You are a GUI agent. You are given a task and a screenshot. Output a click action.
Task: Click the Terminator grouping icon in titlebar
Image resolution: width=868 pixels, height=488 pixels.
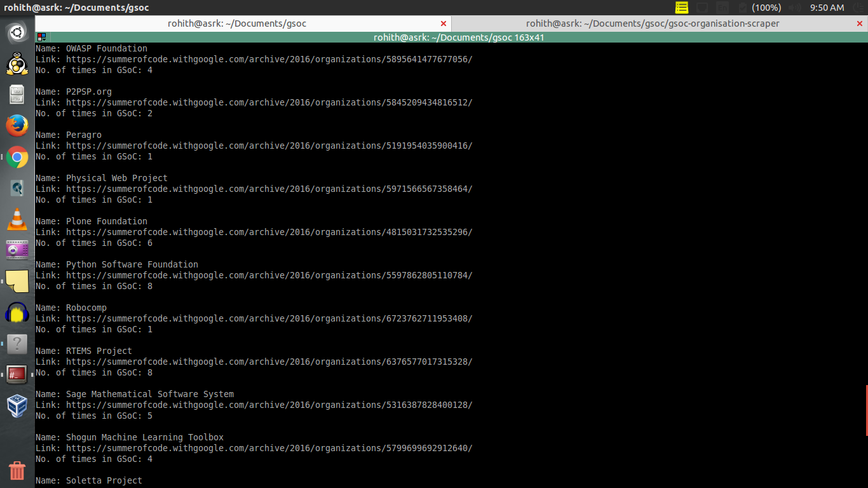(x=41, y=37)
